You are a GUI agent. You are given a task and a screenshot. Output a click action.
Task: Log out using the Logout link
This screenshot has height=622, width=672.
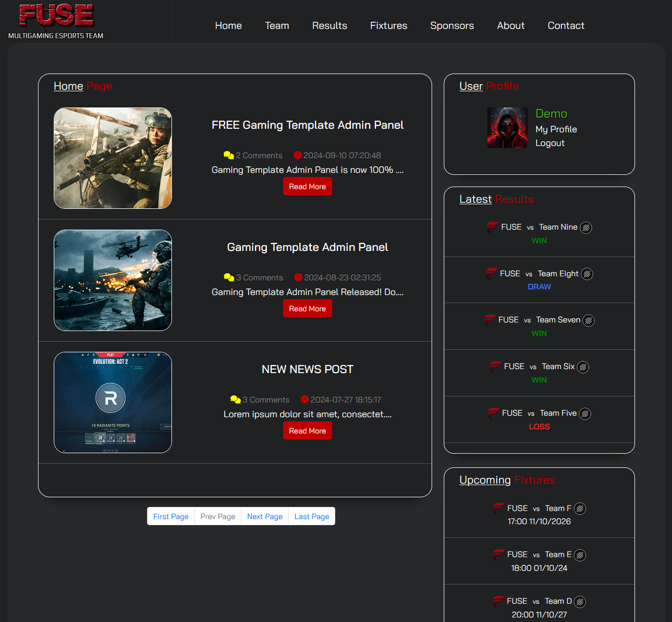[x=550, y=143]
